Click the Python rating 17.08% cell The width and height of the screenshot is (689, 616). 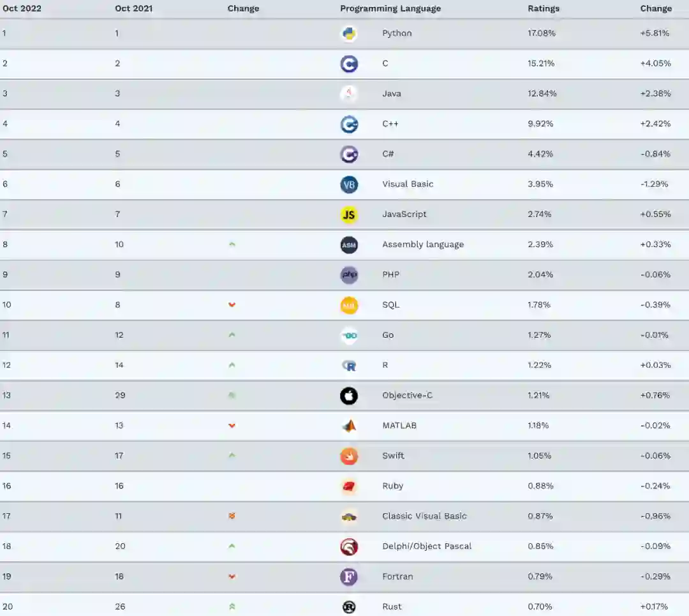(542, 33)
